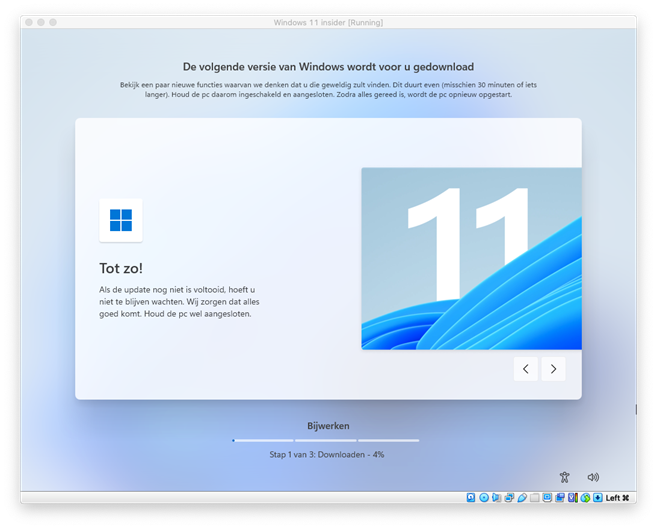Click the Windows 11 wallpaper image
The height and width of the screenshot is (529, 657).
click(471, 258)
